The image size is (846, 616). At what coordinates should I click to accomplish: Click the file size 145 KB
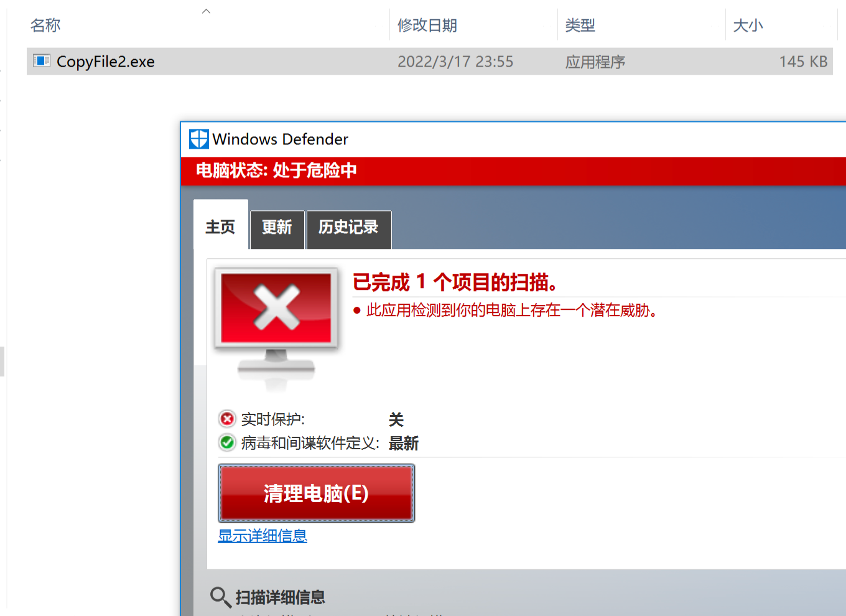pyautogui.click(x=803, y=62)
